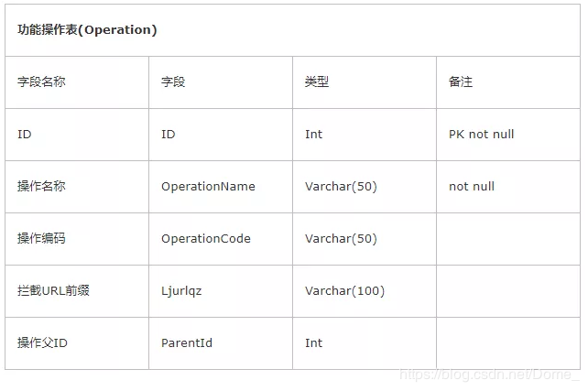Viewport: 588px width, 391px height.
Task: Click the OperationCode field cell
Action: (x=206, y=239)
